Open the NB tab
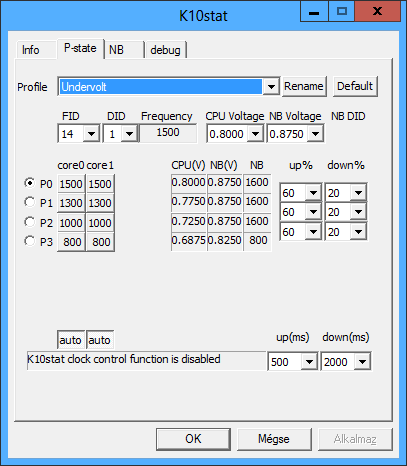The image size is (407, 466). (x=124, y=50)
